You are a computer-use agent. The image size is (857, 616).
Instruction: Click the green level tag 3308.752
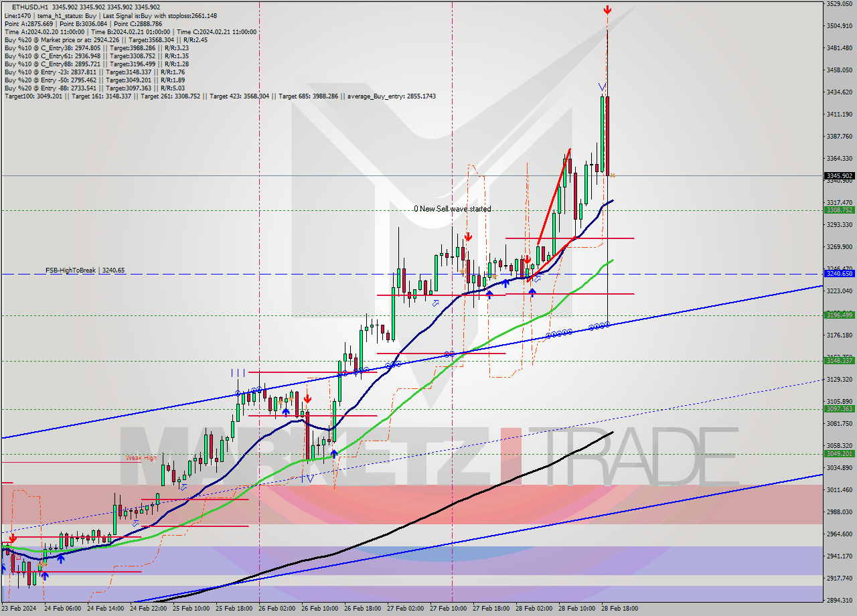[x=839, y=210]
